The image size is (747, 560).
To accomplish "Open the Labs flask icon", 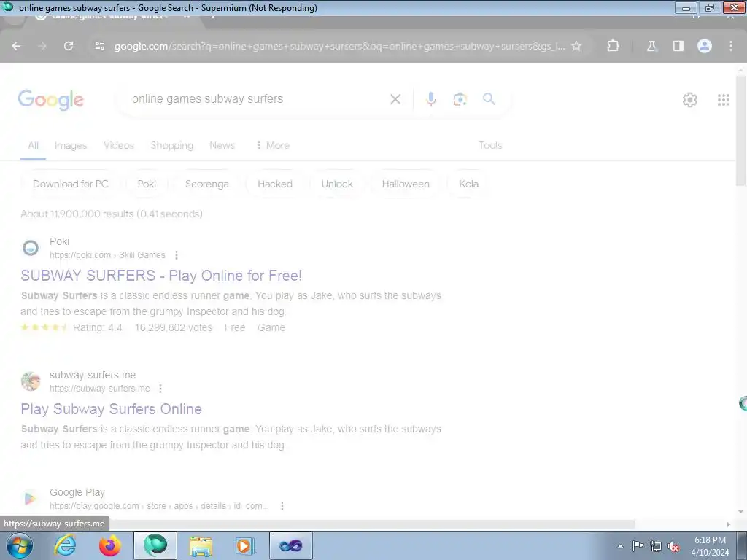I will tap(651, 46).
